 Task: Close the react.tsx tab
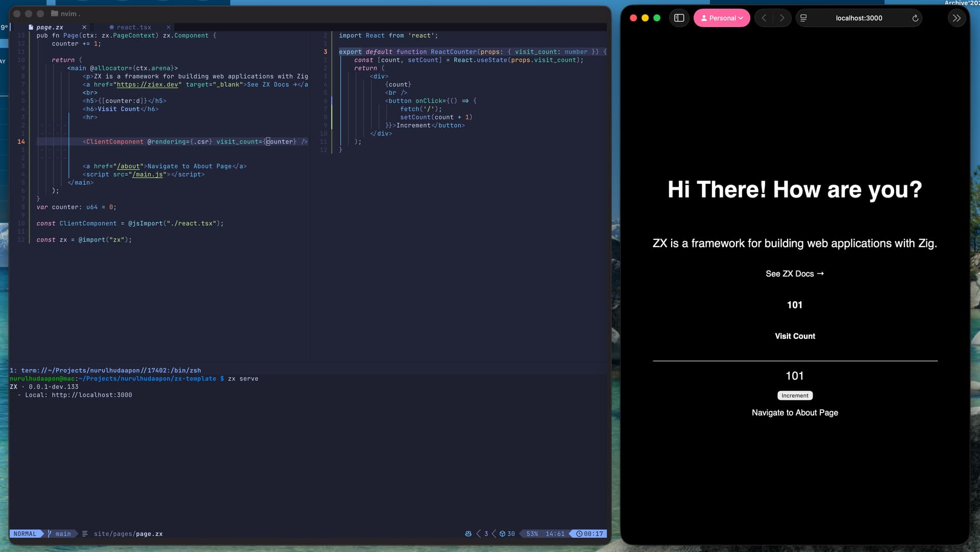coord(168,27)
